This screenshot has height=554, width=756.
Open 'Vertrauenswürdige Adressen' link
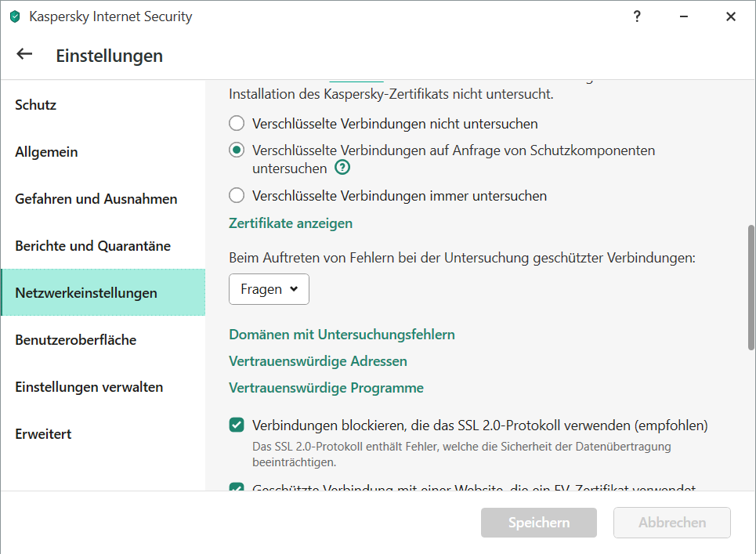(x=318, y=361)
